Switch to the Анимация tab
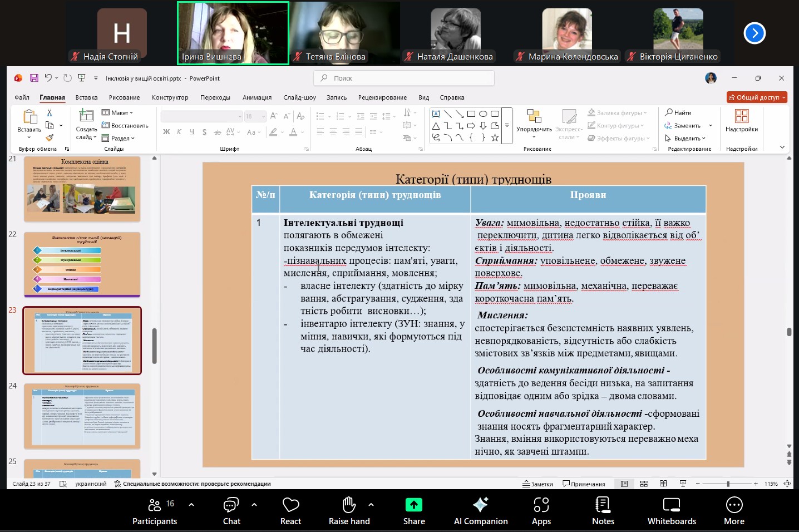 (257, 97)
